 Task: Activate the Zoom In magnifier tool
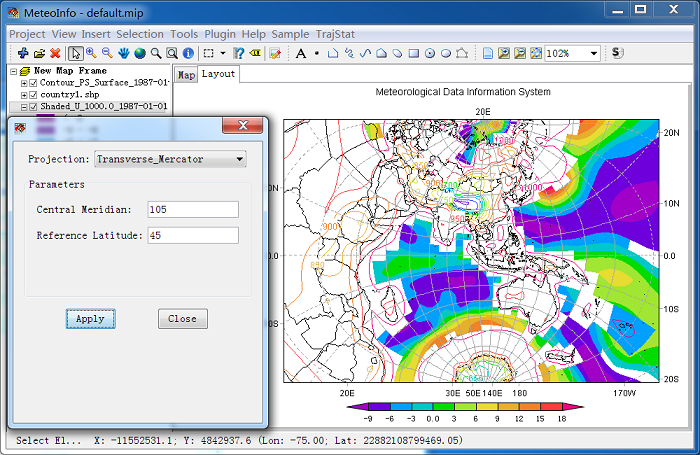point(92,53)
